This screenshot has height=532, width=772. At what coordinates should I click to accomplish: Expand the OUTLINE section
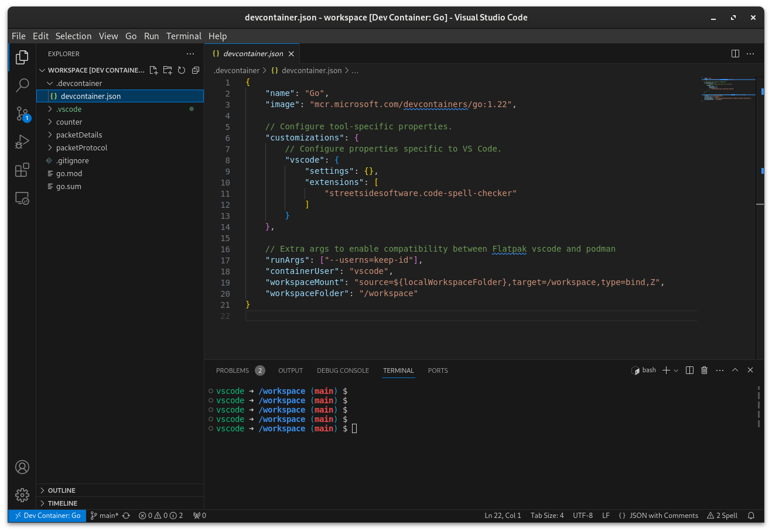click(120, 490)
